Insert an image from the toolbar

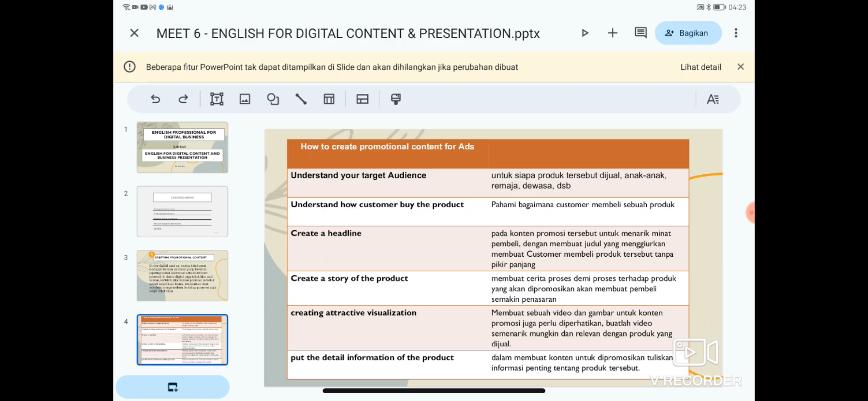(x=245, y=99)
